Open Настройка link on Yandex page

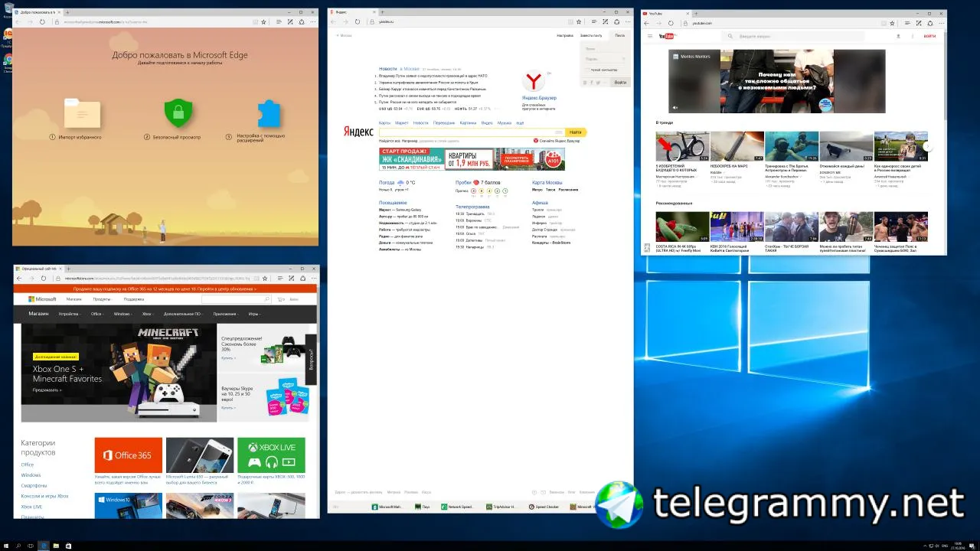(565, 35)
